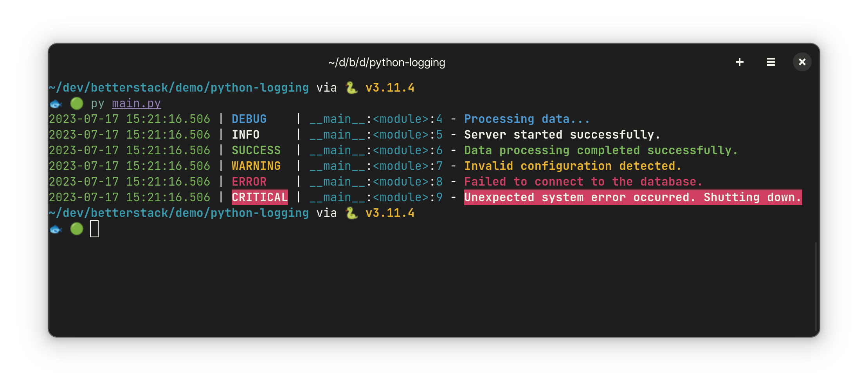
Task: Close the terminal window
Action: 802,62
